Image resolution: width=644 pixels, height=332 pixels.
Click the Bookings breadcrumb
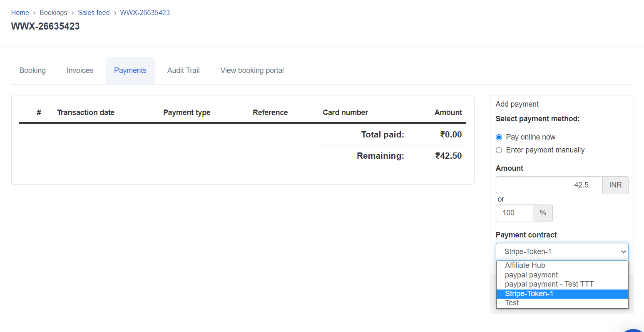(53, 12)
